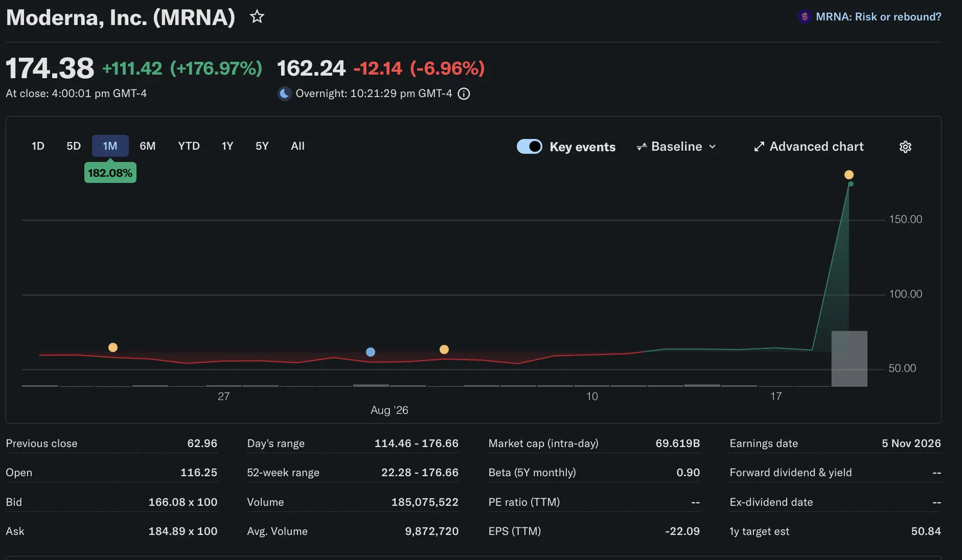Click 52-week range value 22.28 - 176.66
Image resolution: width=962 pixels, height=560 pixels.
pyautogui.click(x=420, y=473)
